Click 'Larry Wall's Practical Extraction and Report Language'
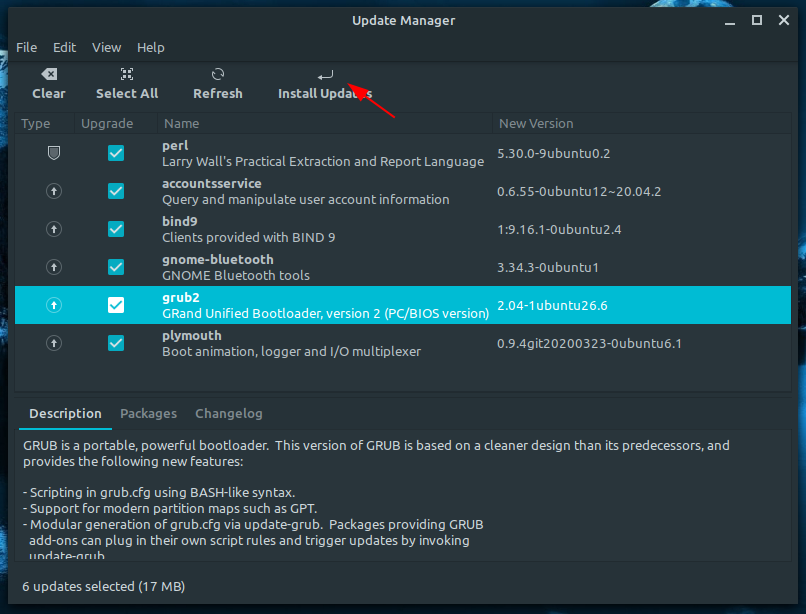Viewport: 806px width, 614px height. click(323, 161)
